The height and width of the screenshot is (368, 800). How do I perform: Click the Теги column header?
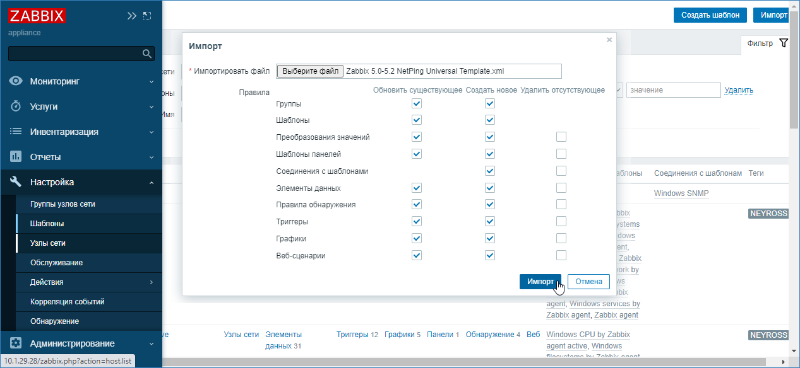(756, 174)
